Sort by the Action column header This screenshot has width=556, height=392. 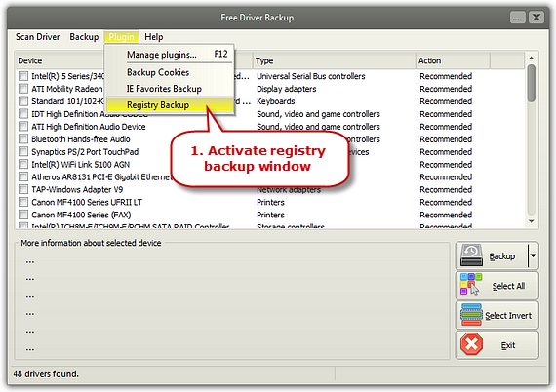[453, 60]
